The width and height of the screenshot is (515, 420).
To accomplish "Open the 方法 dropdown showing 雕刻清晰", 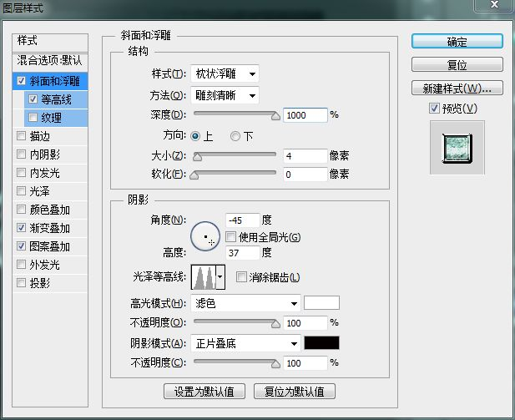I will click(224, 95).
